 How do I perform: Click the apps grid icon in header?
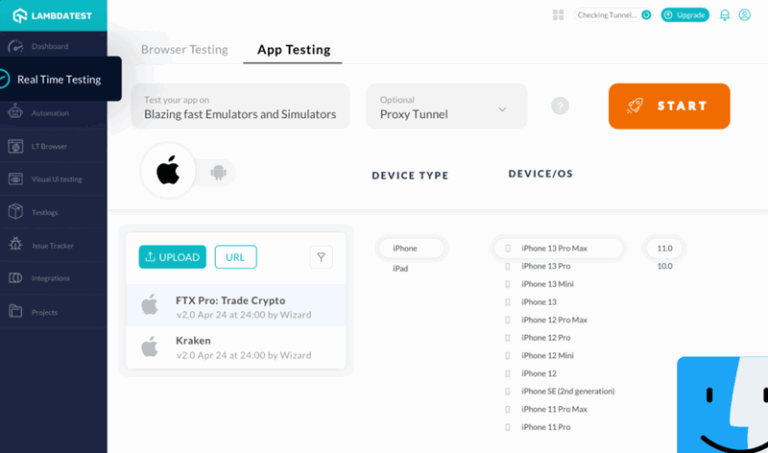(558, 15)
